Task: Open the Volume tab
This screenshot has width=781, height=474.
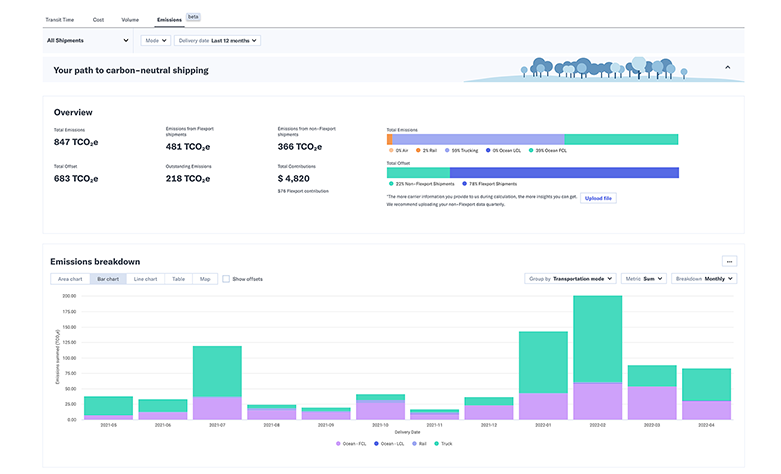Action: tap(130, 20)
